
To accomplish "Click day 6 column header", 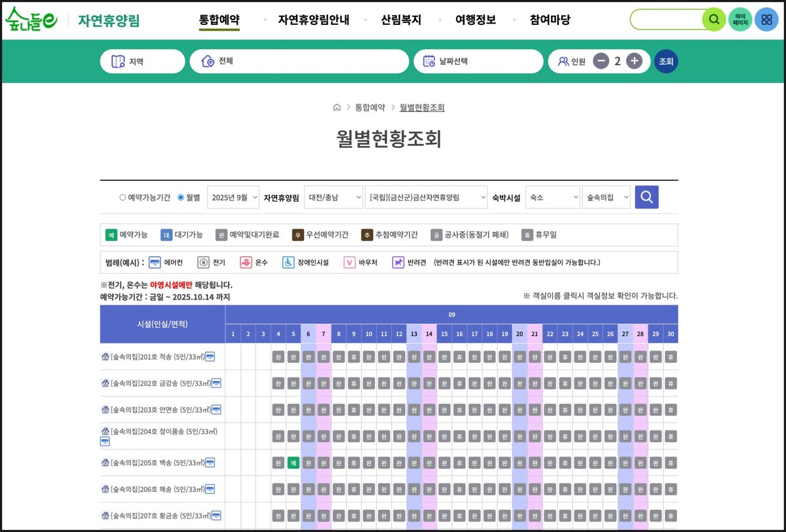I will [x=309, y=333].
